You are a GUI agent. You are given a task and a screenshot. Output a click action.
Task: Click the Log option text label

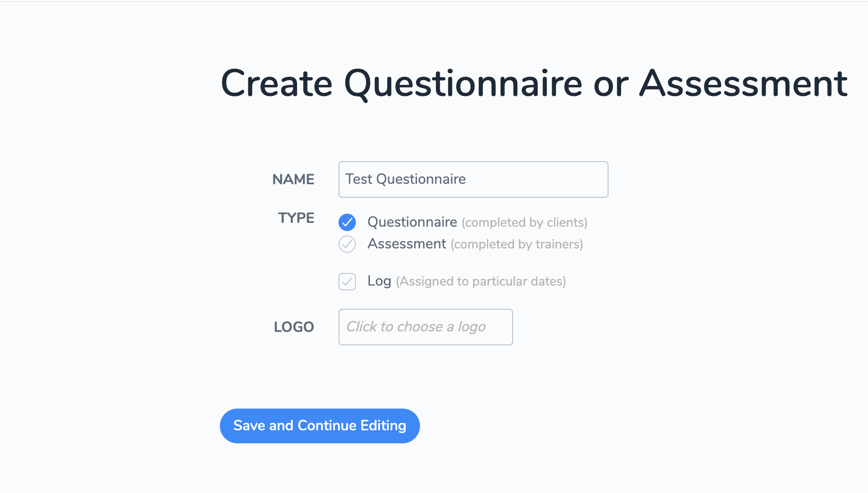click(x=380, y=281)
